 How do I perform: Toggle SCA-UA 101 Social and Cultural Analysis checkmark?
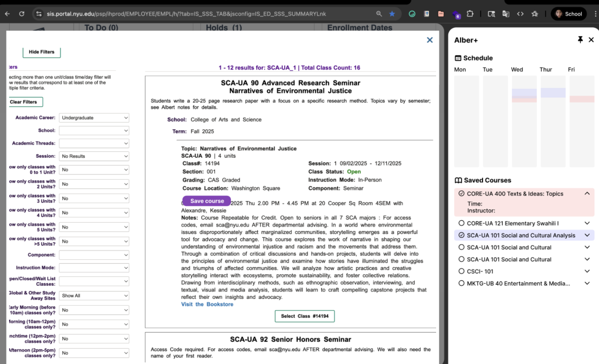(x=461, y=235)
